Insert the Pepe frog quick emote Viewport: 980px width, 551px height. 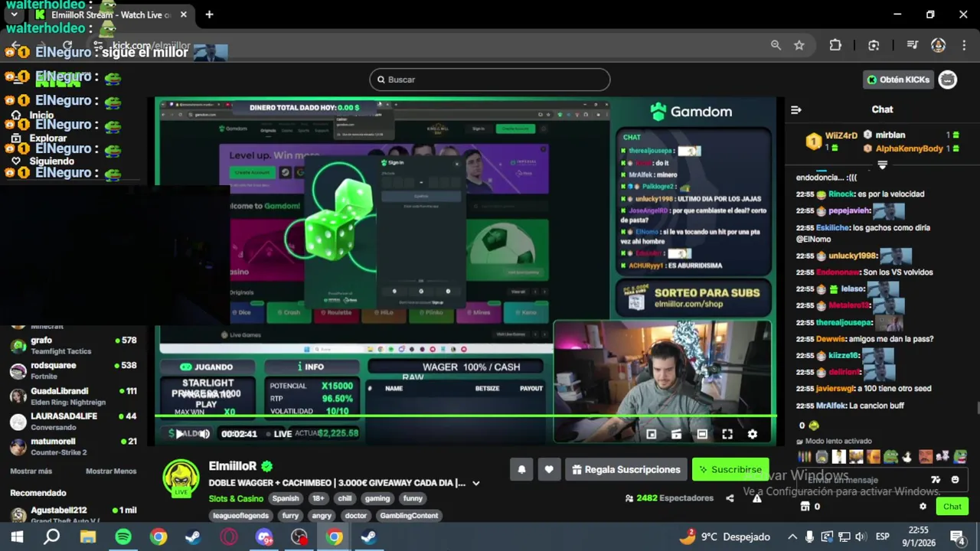tap(890, 458)
